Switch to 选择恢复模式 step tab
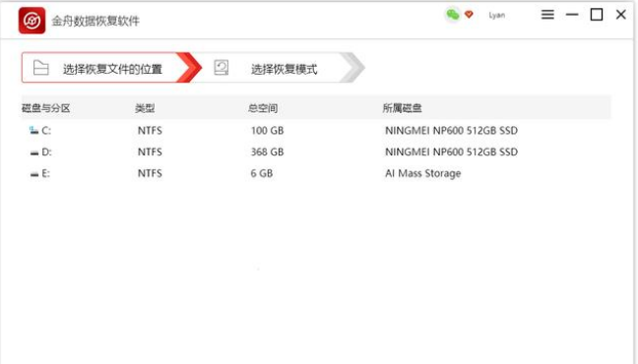Image resolution: width=638 pixels, height=364 pixels. [277, 68]
